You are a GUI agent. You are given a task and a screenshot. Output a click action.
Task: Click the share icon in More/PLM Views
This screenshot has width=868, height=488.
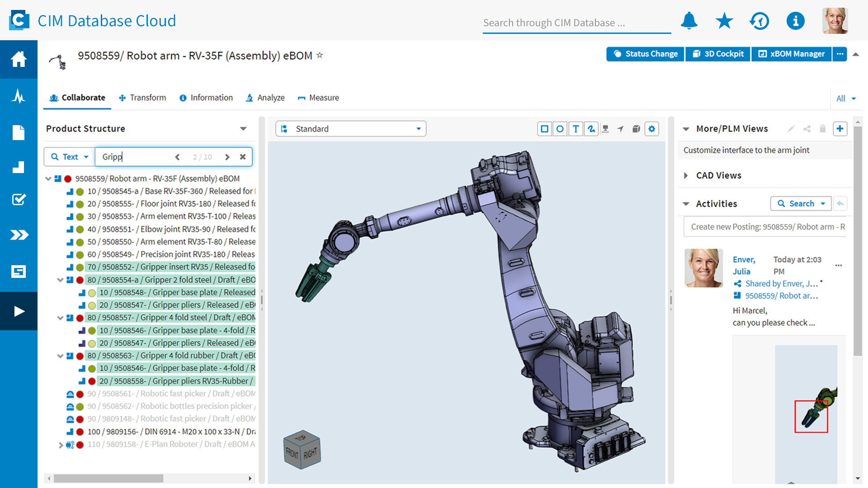[807, 129]
